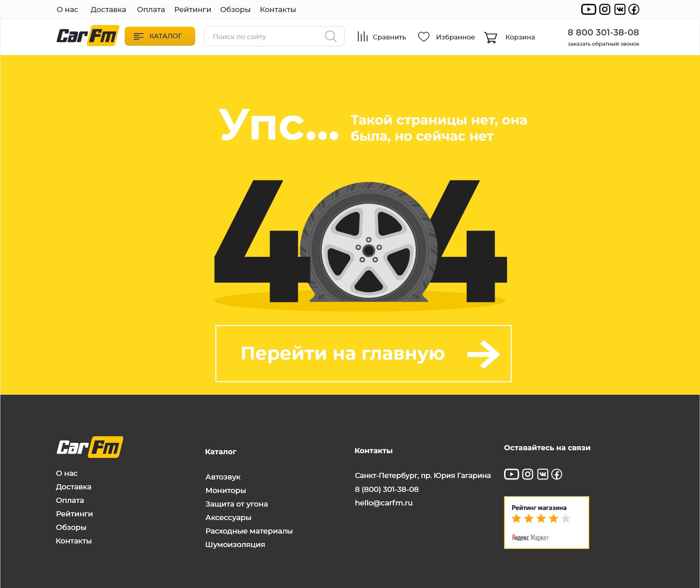Open Шумоизоляция in footer catalog

click(x=235, y=544)
